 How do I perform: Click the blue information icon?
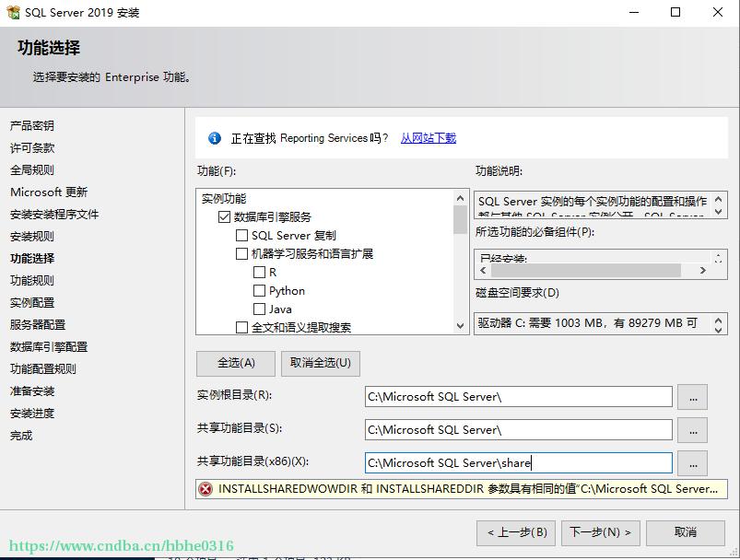(x=215, y=138)
